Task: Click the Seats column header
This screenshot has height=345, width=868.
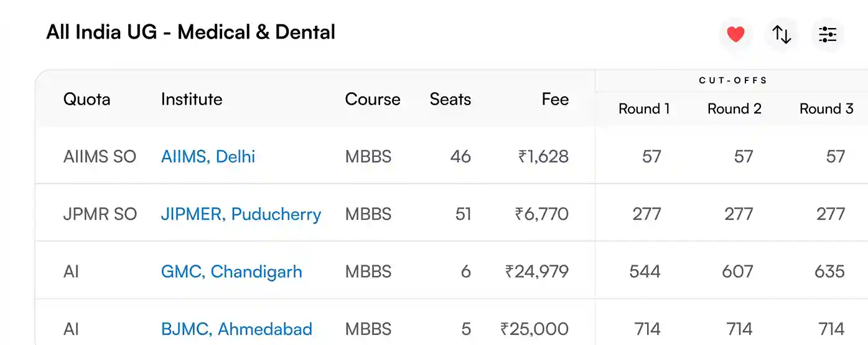Action: click(x=450, y=99)
